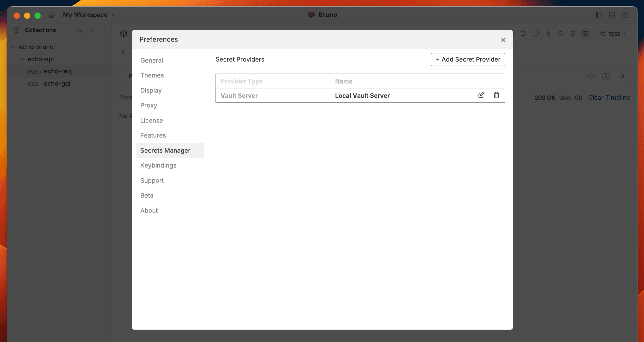Viewport: 644px width, 342px height.
Task: Click the save request floppy disk icon
Action: click(x=606, y=76)
